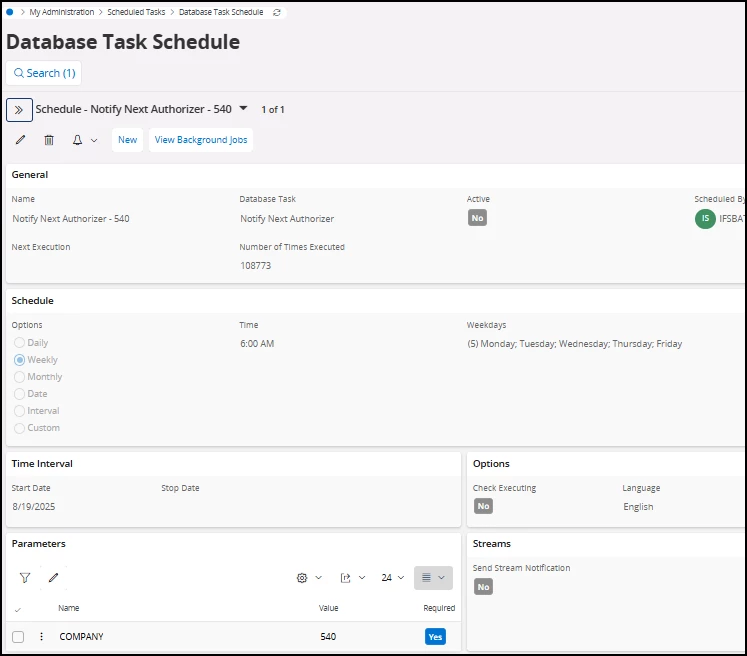Expand the export options chevron
Image resolution: width=747 pixels, height=656 pixels.
tap(362, 577)
